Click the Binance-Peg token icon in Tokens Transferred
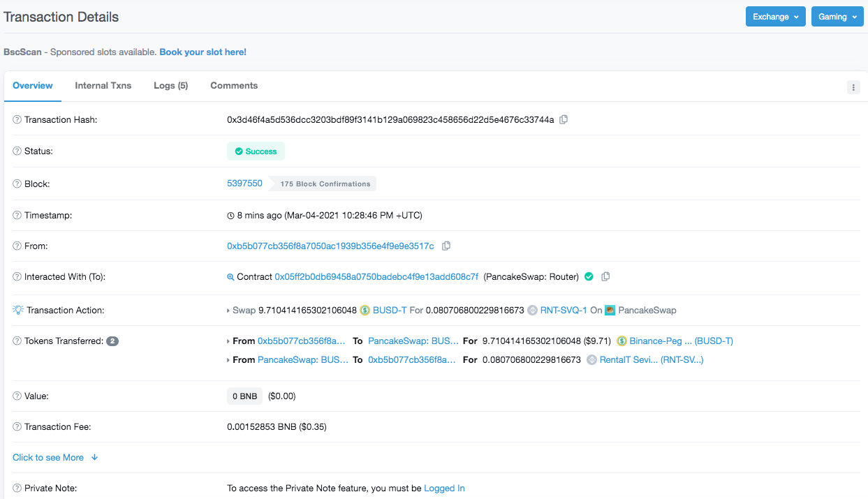Image resolution: width=868 pixels, height=499 pixels. [621, 341]
